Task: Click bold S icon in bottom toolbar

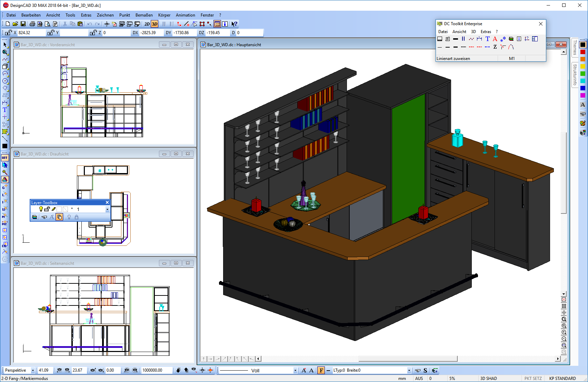Action: tap(425, 370)
